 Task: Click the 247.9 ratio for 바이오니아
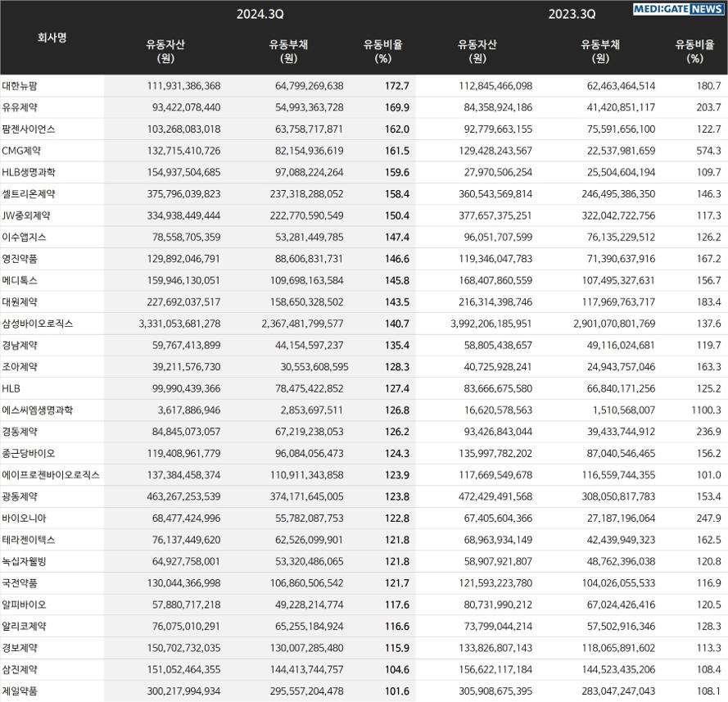coord(708,519)
